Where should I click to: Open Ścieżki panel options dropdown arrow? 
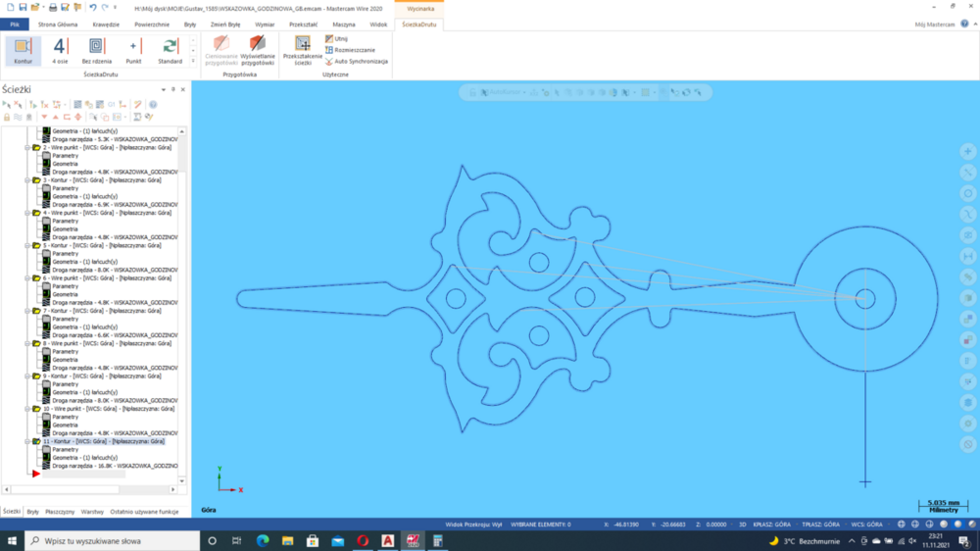click(164, 89)
